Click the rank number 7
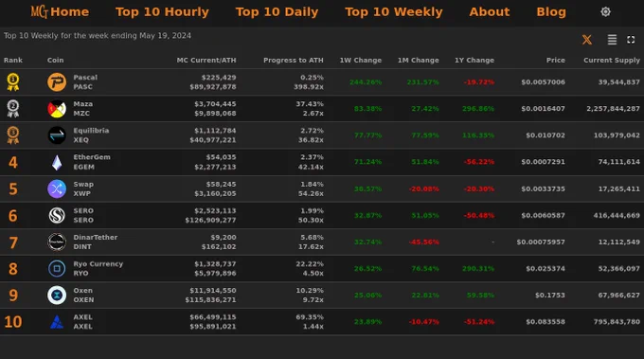This screenshot has width=644, height=359. (x=13, y=242)
